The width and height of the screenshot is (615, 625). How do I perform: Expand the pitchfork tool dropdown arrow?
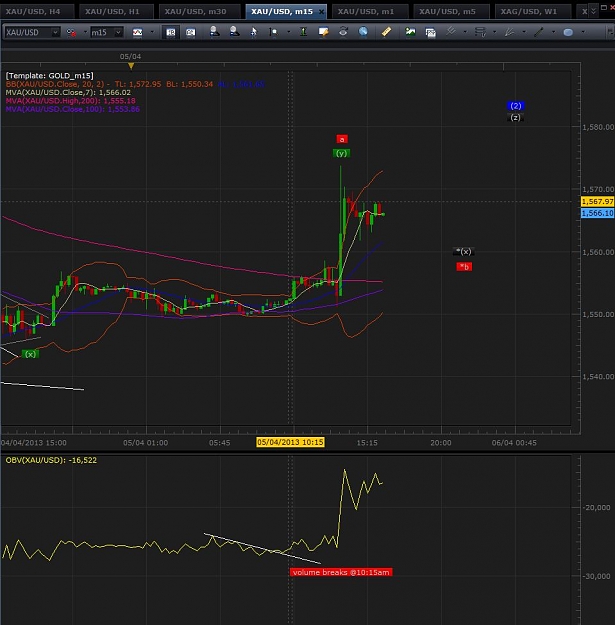(x=465, y=32)
